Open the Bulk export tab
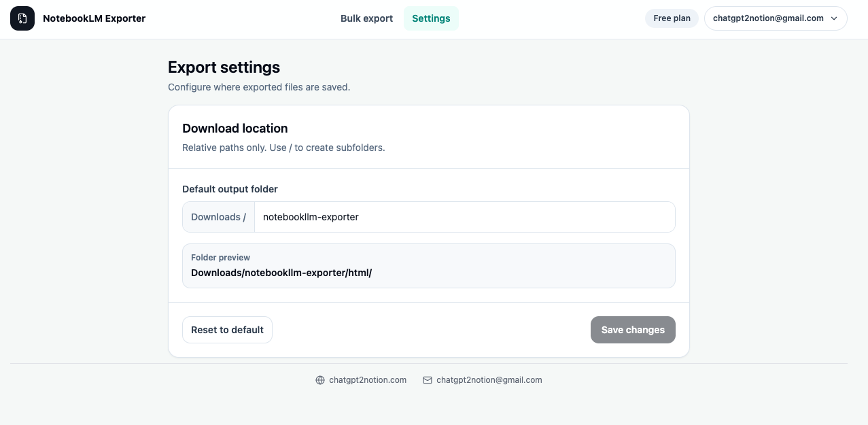Image resolution: width=868 pixels, height=425 pixels. click(366, 18)
